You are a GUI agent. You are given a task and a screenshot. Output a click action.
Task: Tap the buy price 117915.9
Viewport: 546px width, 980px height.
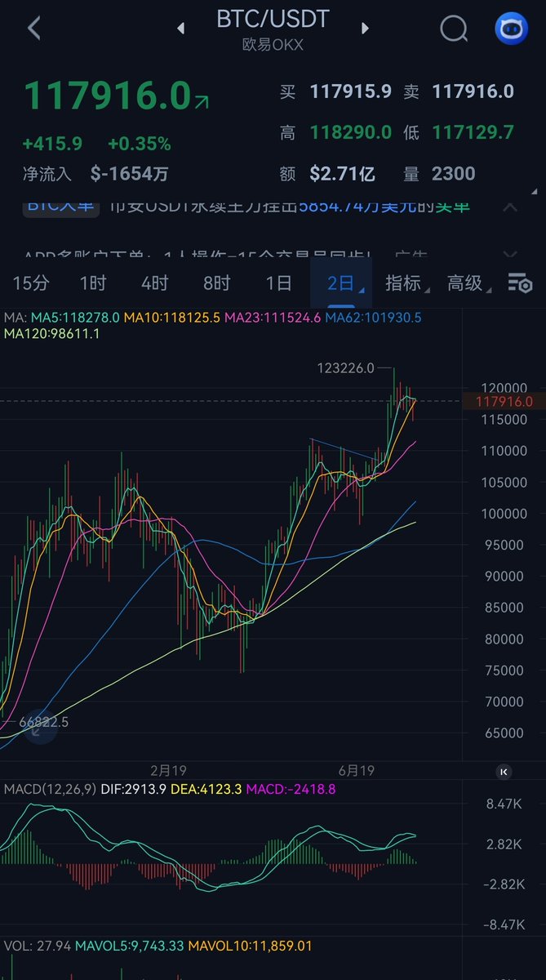pyautogui.click(x=350, y=91)
